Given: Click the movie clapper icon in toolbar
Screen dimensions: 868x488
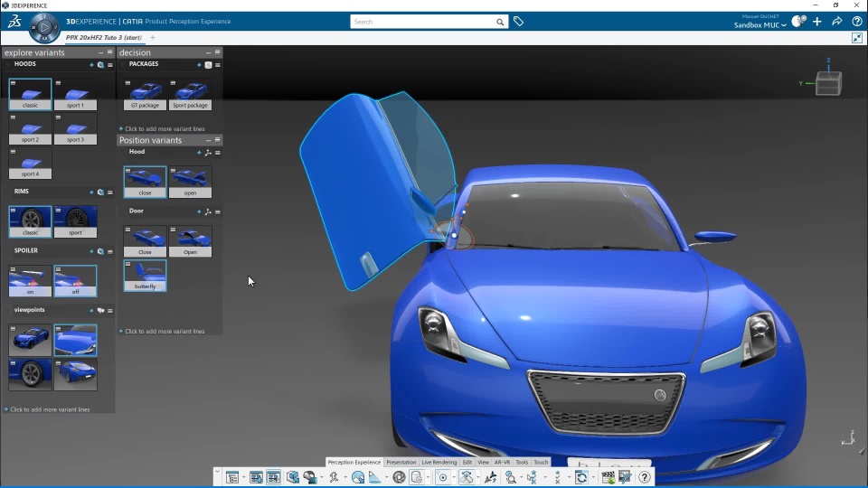Looking at the screenshot, I should (608, 477).
